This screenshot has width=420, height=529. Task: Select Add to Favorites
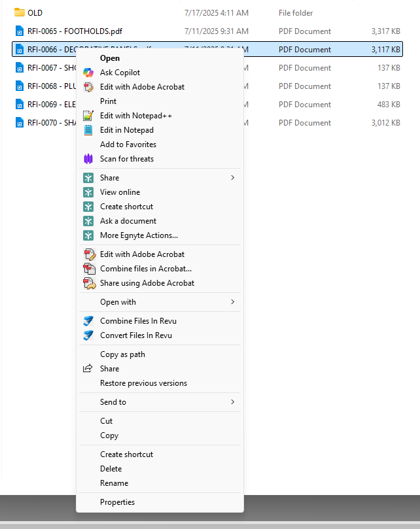point(160,145)
